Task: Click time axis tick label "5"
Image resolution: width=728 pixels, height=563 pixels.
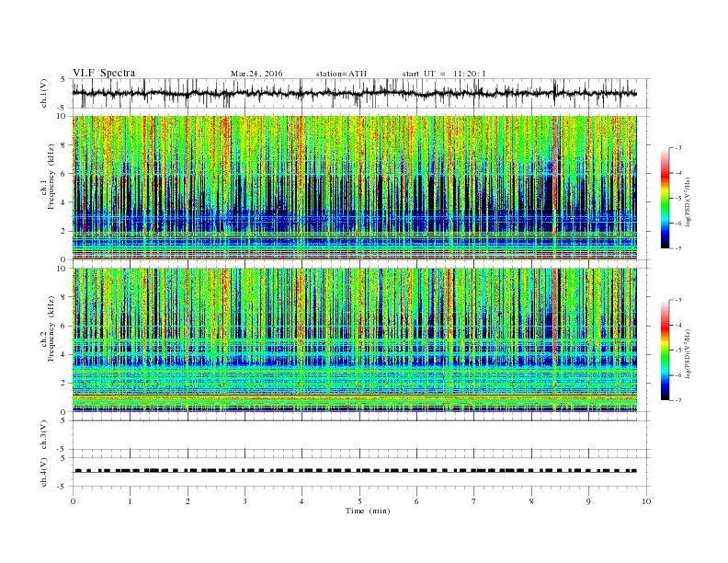Action: coord(359,501)
